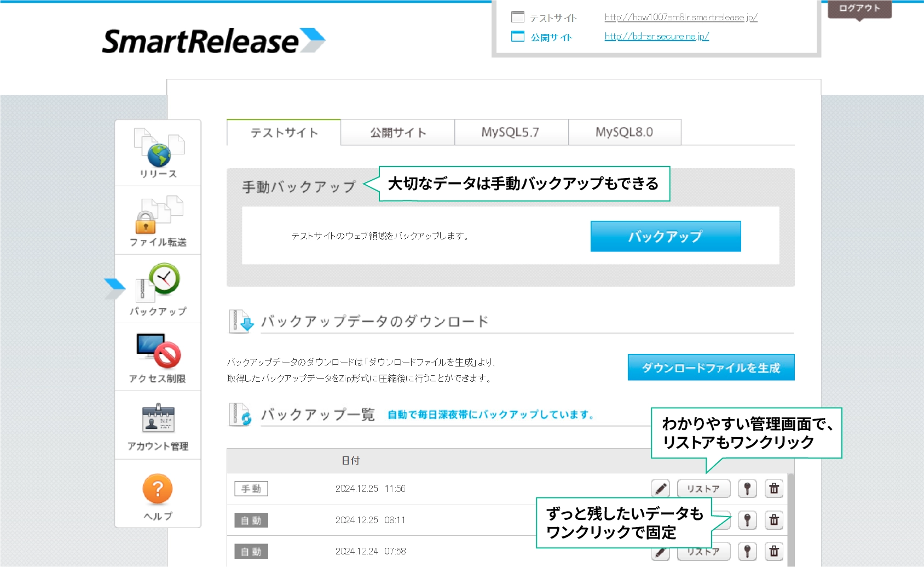Select the 手動 label in the first row
Image resolution: width=924 pixels, height=567 pixels.
click(251, 489)
